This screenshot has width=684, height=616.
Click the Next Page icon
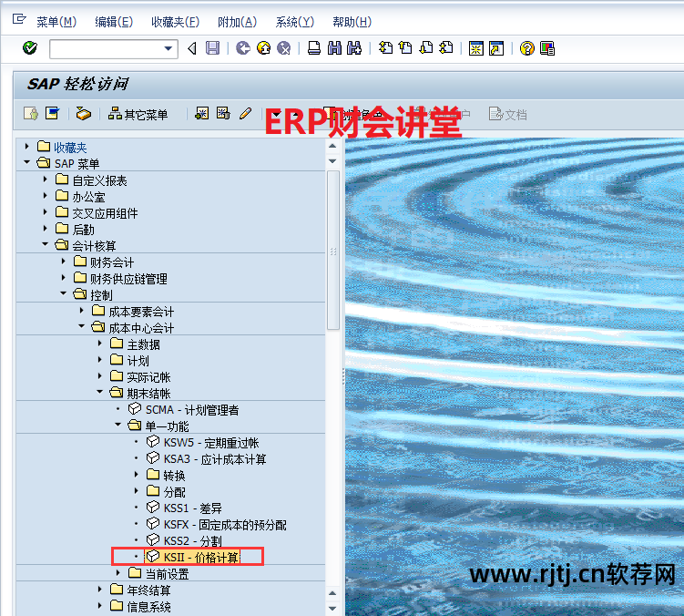pyautogui.click(x=426, y=48)
